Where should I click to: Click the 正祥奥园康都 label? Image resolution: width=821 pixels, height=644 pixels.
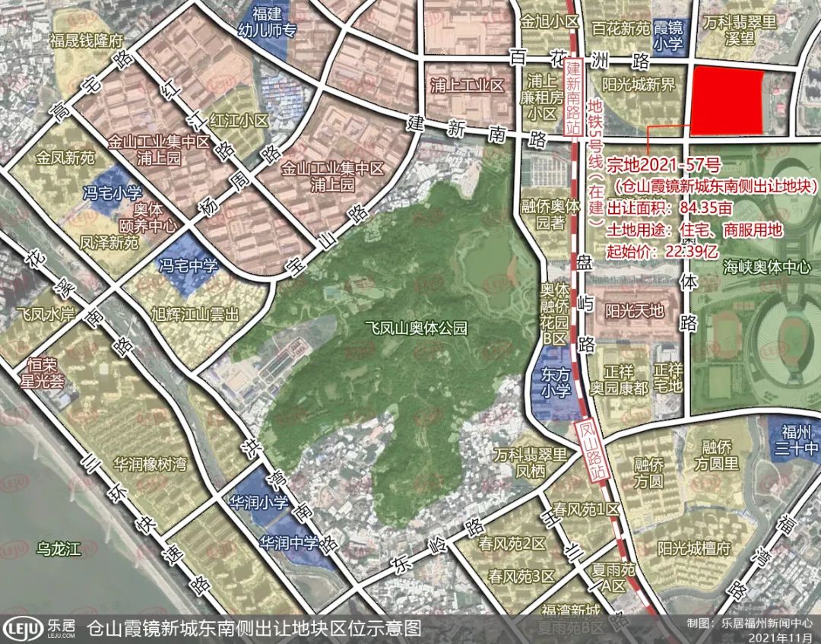619,379
